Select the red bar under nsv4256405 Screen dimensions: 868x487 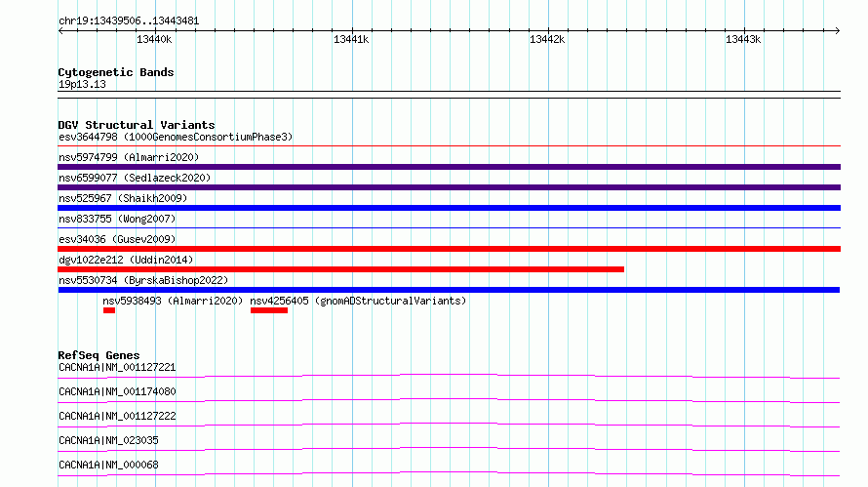click(x=269, y=310)
